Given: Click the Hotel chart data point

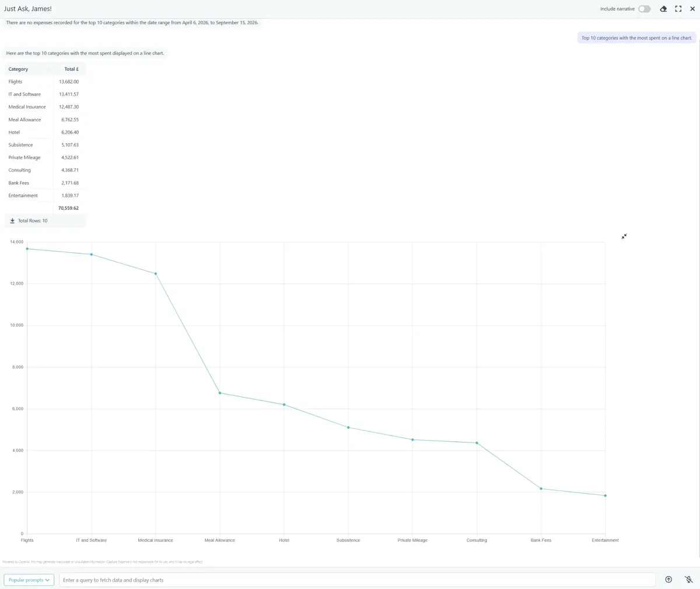Looking at the screenshot, I should pos(284,405).
